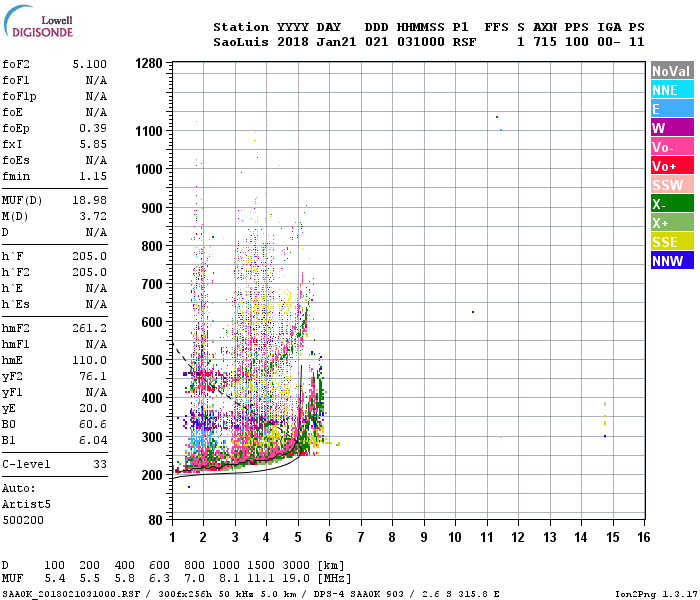
Task: Select the E direction legend swatch
Action: (x=672, y=109)
